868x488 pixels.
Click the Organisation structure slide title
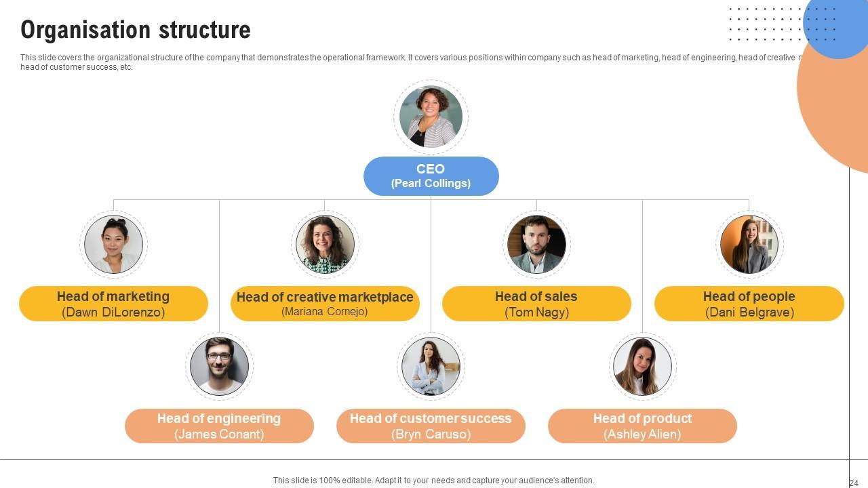tap(136, 30)
